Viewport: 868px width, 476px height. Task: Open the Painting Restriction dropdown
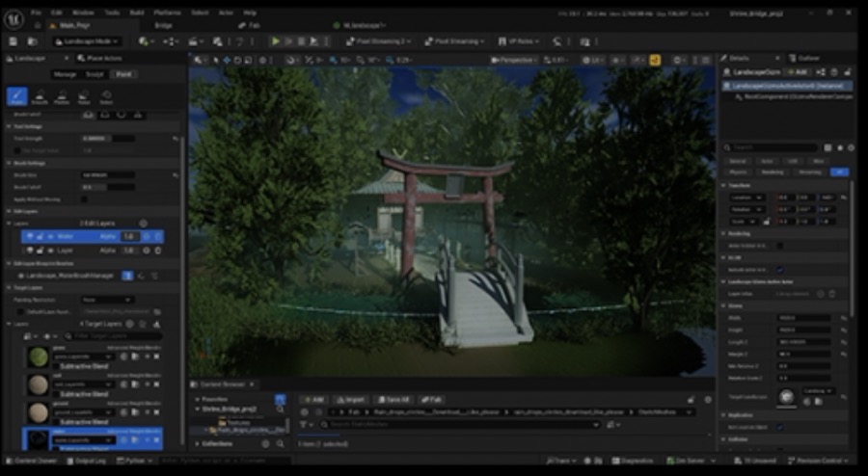(x=107, y=300)
